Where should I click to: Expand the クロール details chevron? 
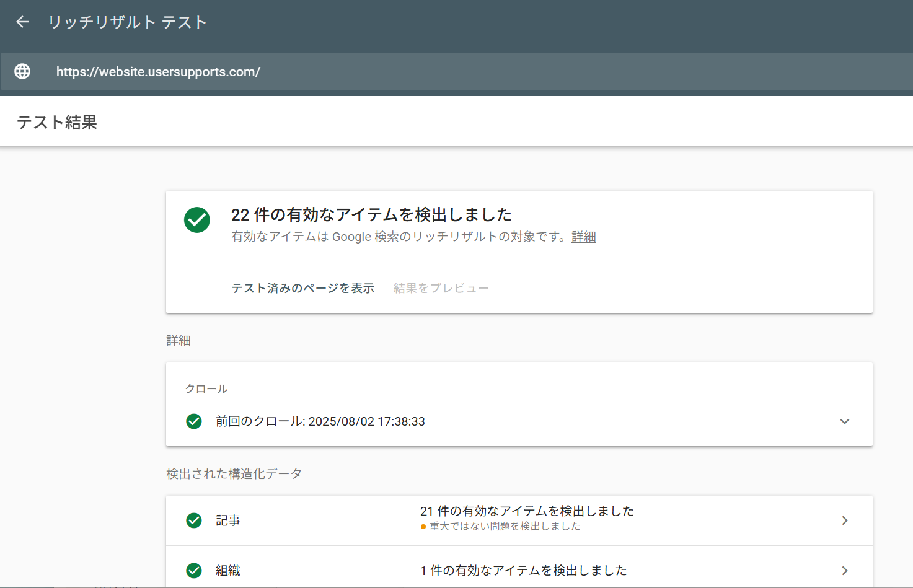(844, 421)
